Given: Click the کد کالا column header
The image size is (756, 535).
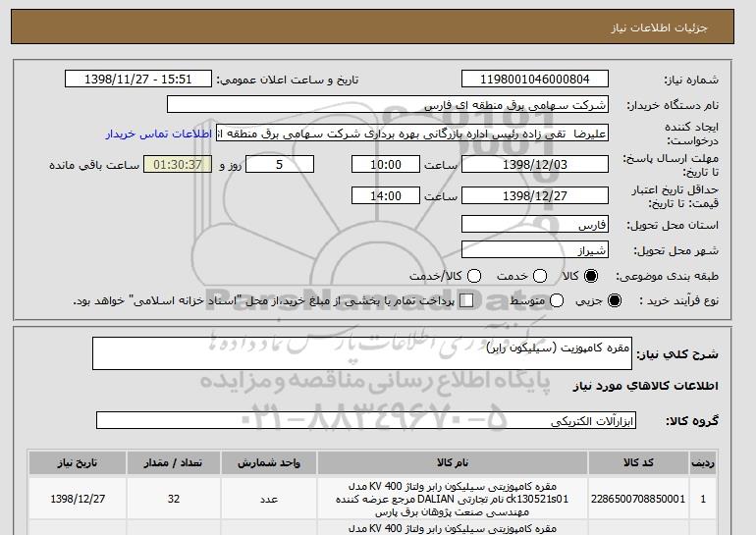Looking at the screenshot, I should pyautogui.click(x=638, y=462).
